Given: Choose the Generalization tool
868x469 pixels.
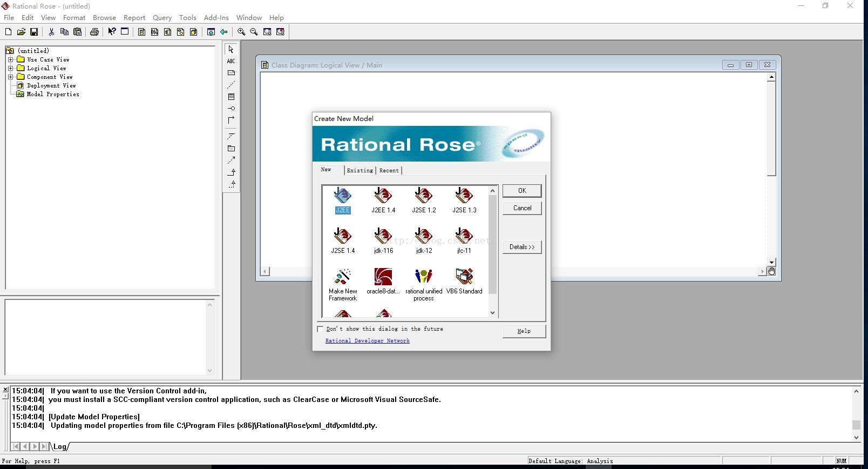Looking at the screenshot, I should tap(231, 172).
